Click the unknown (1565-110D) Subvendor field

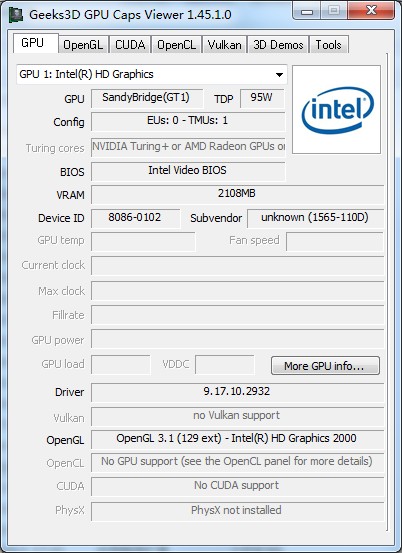click(315, 218)
